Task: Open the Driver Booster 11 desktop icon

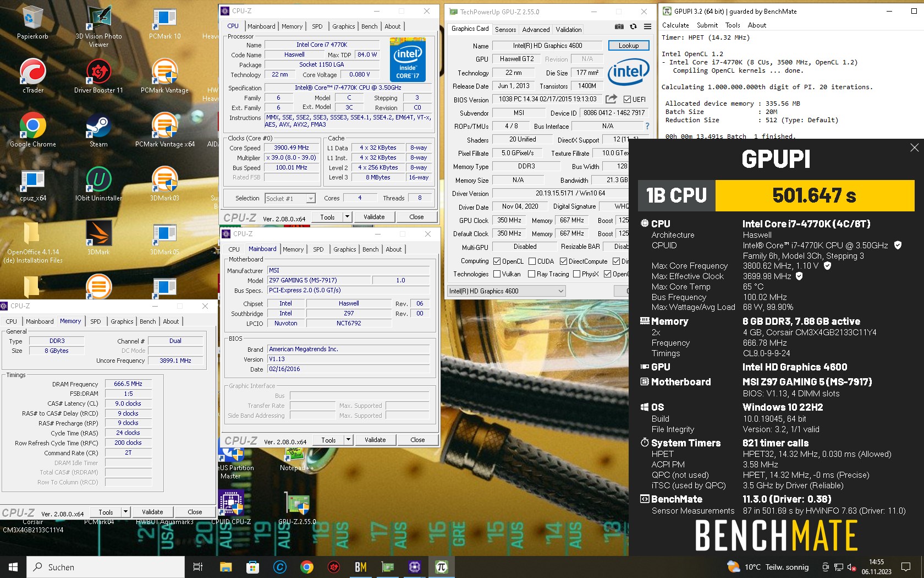Action: [x=98, y=76]
